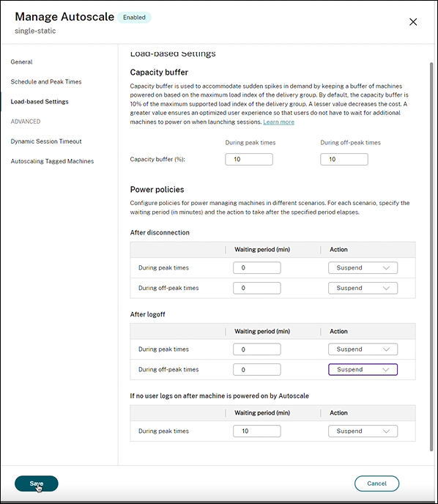
Task: Edit After disconnection peak waiting period
Action: point(257,268)
